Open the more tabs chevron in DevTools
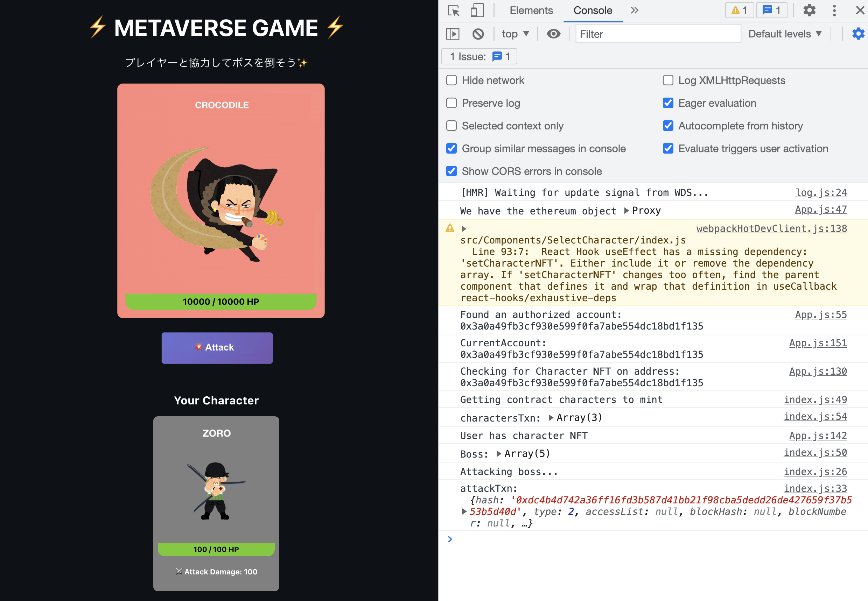The image size is (868, 601). [x=635, y=10]
